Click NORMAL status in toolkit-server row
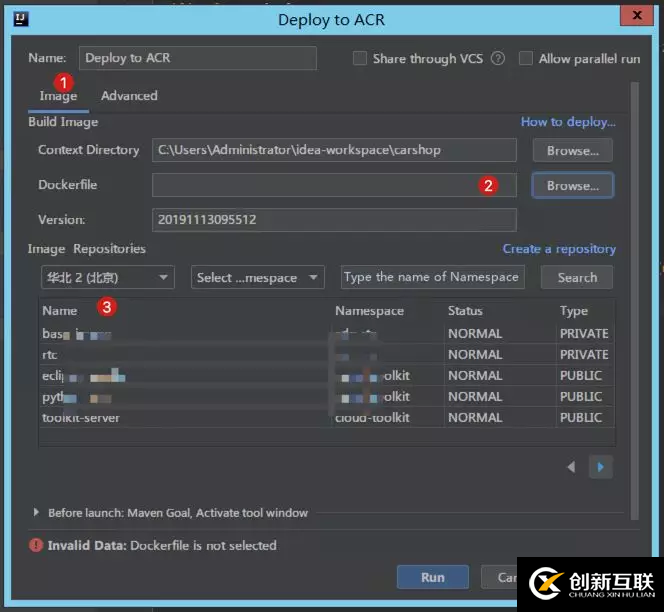This screenshot has width=664, height=612. 475,418
